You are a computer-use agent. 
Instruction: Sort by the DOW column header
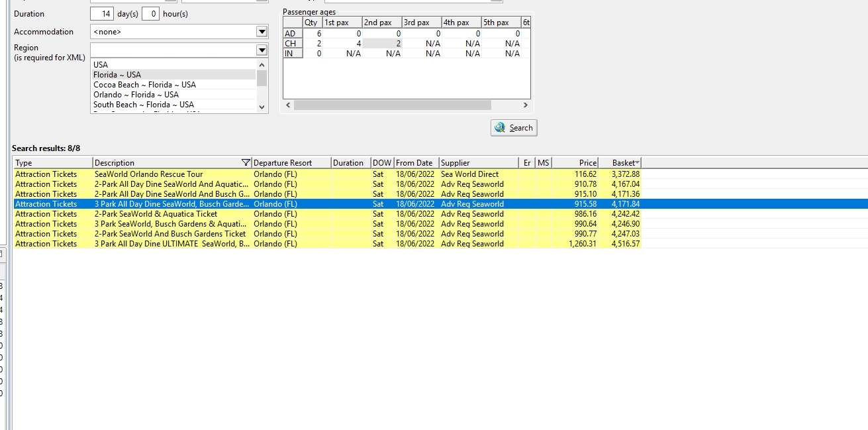pos(383,163)
